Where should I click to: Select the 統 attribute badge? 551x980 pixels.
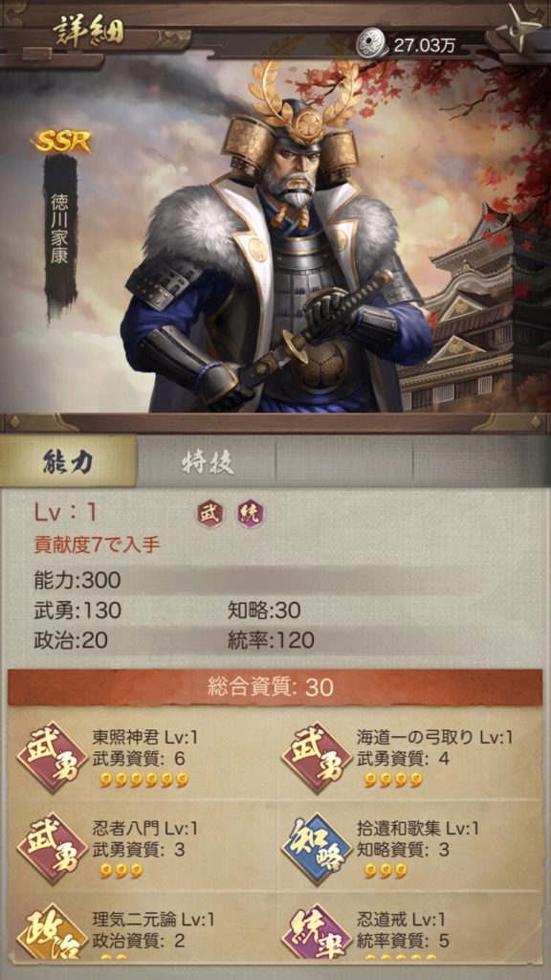coord(252,514)
